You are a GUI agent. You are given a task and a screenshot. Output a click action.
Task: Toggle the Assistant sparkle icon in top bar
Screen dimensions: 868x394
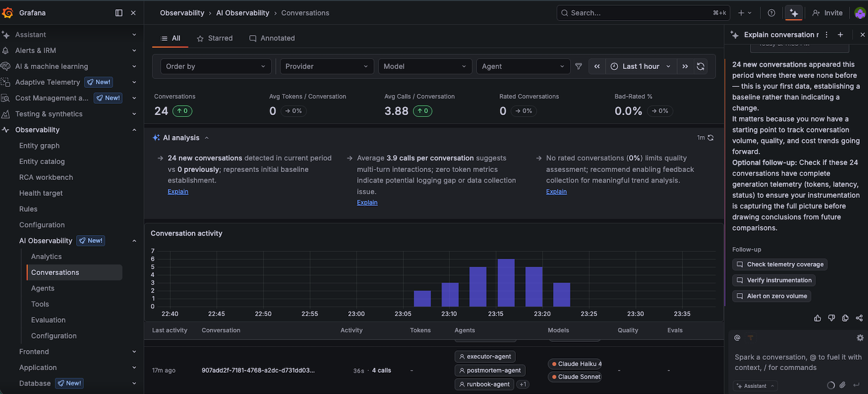(794, 13)
